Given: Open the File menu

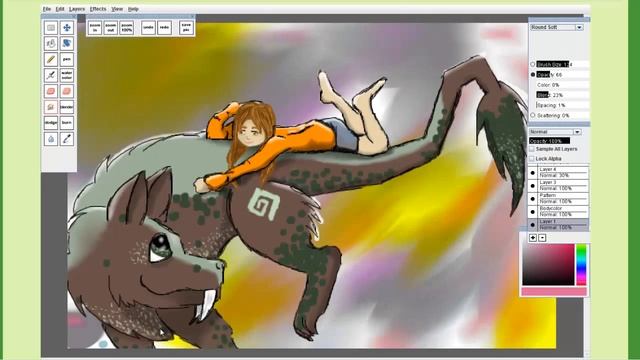Looking at the screenshot, I should (x=47, y=9).
